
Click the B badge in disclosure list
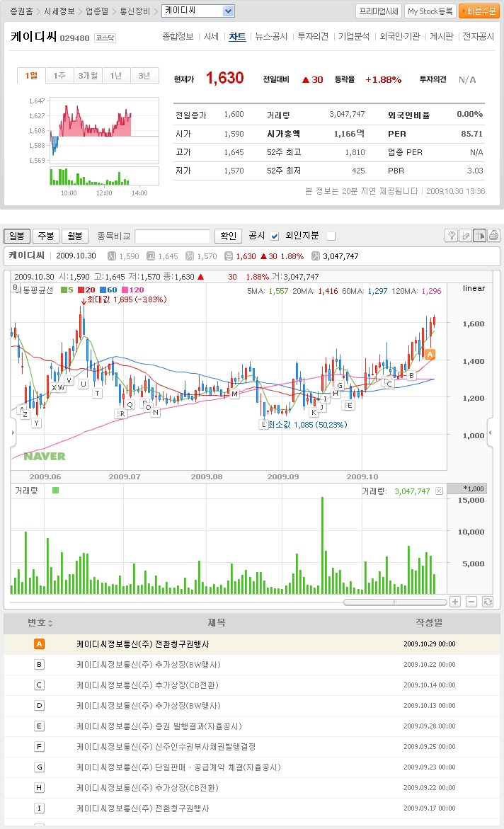tap(39, 665)
